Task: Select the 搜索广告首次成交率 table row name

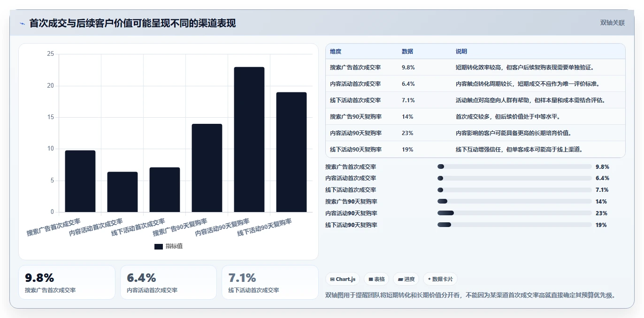Action: 355,68
